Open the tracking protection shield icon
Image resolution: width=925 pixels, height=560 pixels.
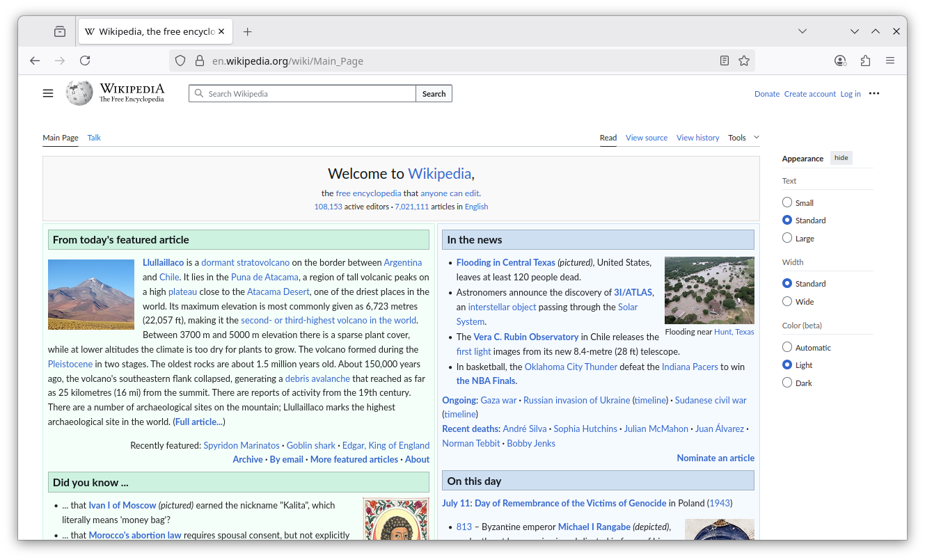click(x=180, y=61)
